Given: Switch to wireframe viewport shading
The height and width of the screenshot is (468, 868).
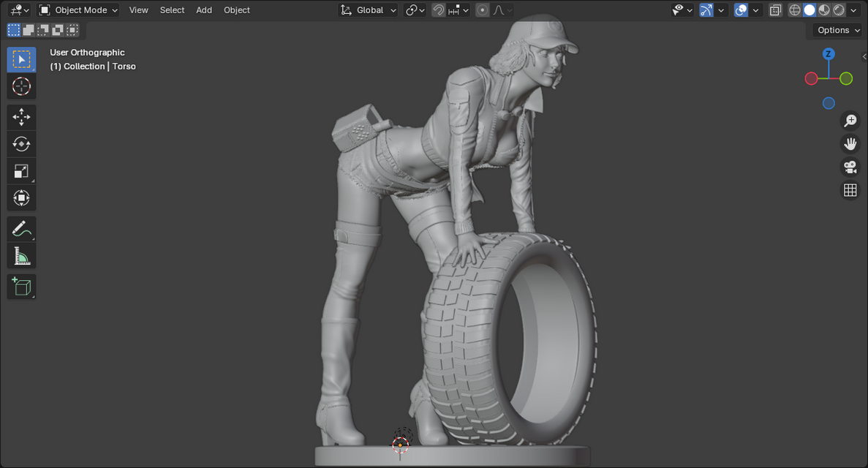Looking at the screenshot, I should [795, 10].
